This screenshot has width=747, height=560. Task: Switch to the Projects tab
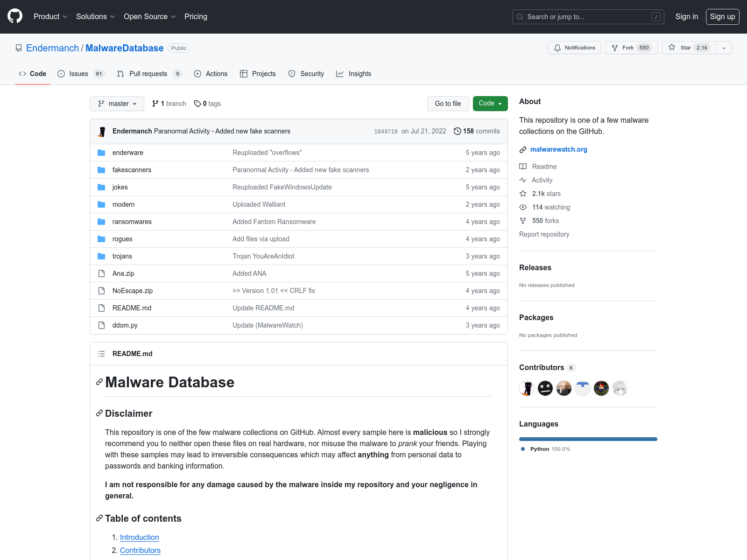[258, 74]
